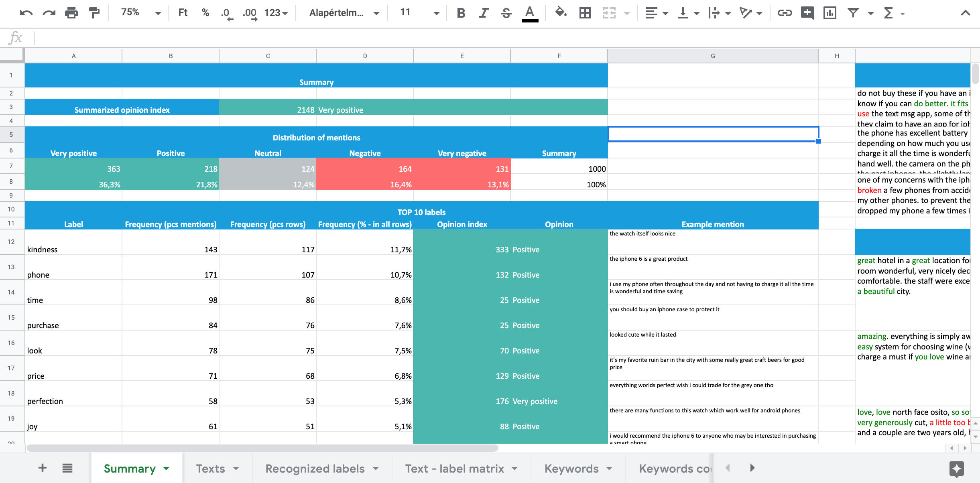
Task: Click the horizontal scrollbar
Action: [x=262, y=448]
